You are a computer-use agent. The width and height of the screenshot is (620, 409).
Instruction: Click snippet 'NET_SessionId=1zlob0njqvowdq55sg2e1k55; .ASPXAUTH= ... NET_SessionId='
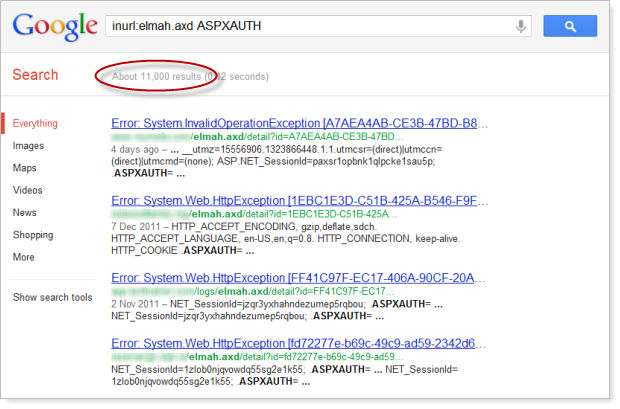pos(284,369)
